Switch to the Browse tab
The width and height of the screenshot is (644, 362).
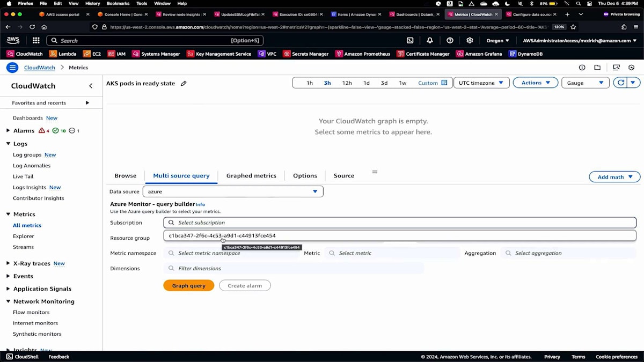(126, 175)
